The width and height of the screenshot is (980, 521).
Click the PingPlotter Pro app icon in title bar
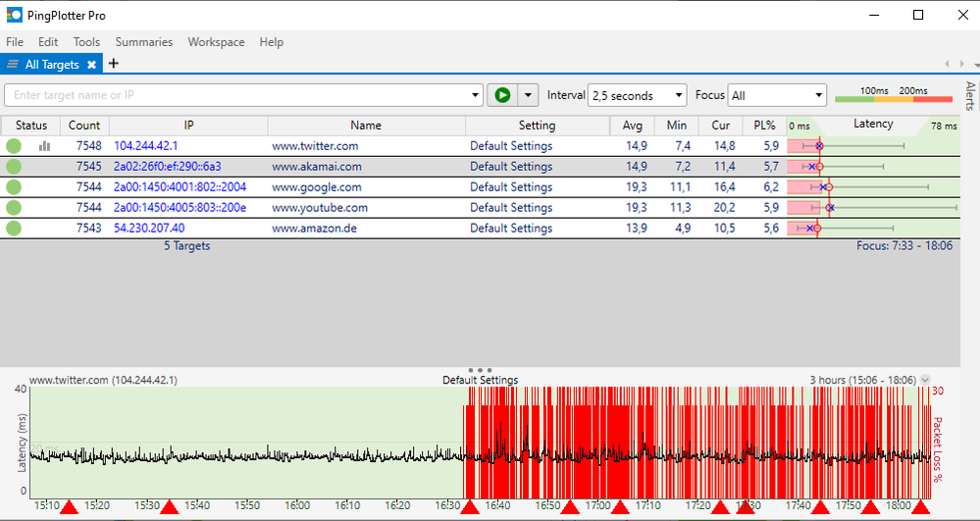[14, 15]
